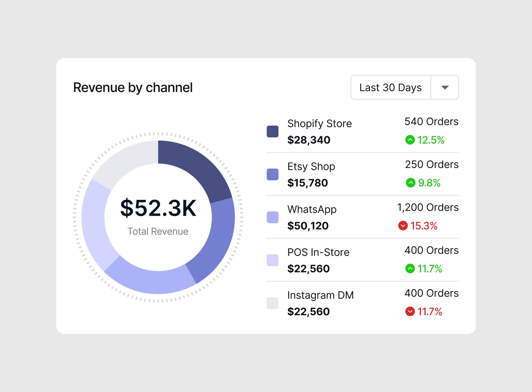Screen dimensions: 532x392
Task: Click the green up arrow beside 12.5%
Action: [410, 140]
